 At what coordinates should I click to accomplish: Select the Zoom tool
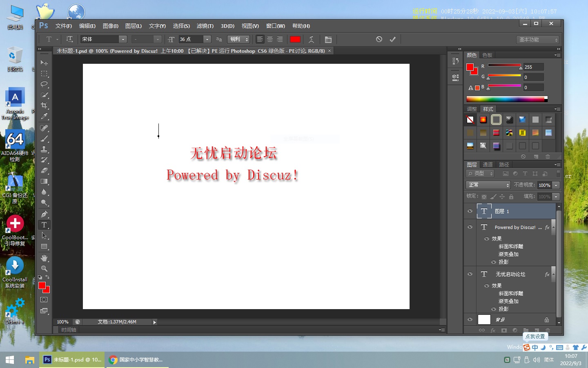[44, 269]
